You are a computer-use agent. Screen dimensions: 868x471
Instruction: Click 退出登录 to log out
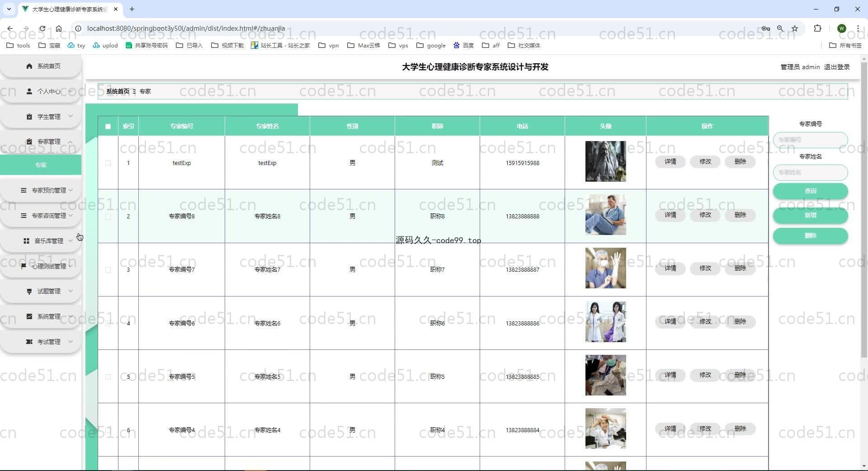tap(837, 67)
